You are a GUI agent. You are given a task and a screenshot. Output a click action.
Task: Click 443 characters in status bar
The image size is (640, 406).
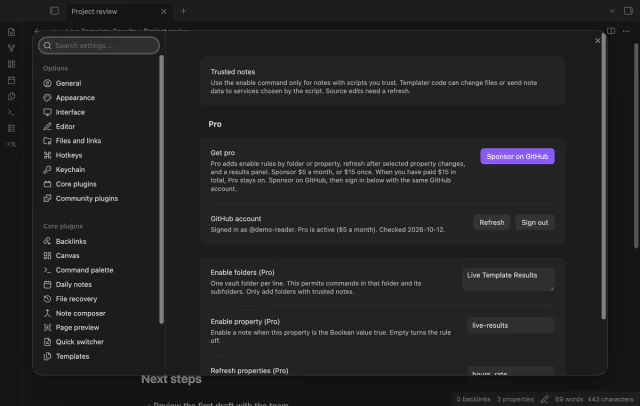[611, 399]
